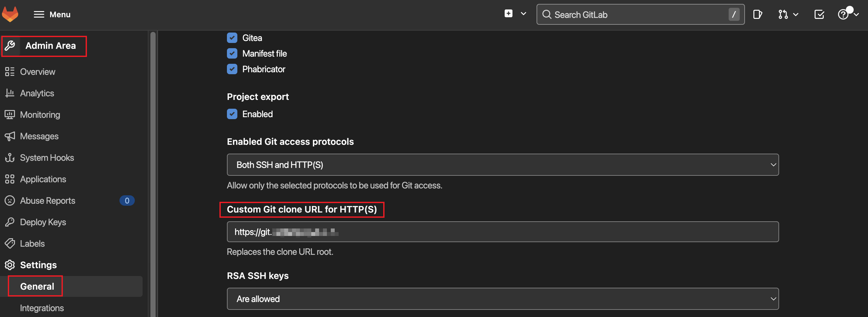Click the System Hooks anchor icon

click(10, 158)
